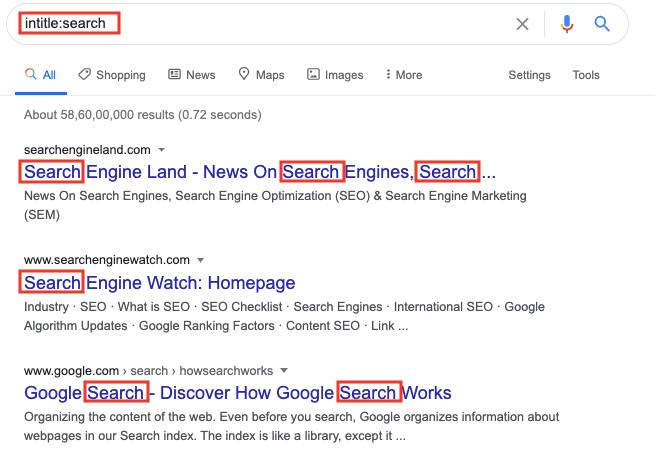Click the clear search X icon
The height and width of the screenshot is (465, 655).
522,24
